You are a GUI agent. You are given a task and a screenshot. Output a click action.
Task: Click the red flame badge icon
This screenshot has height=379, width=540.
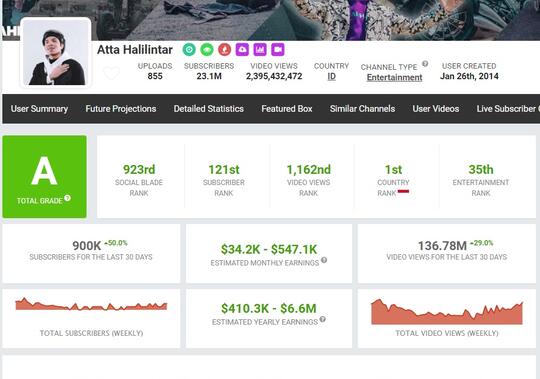click(x=225, y=50)
